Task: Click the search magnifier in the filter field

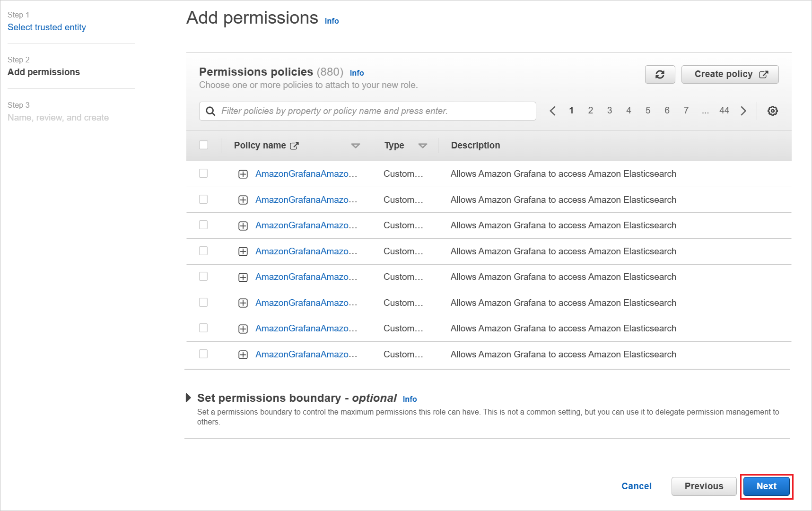Action: 210,111
